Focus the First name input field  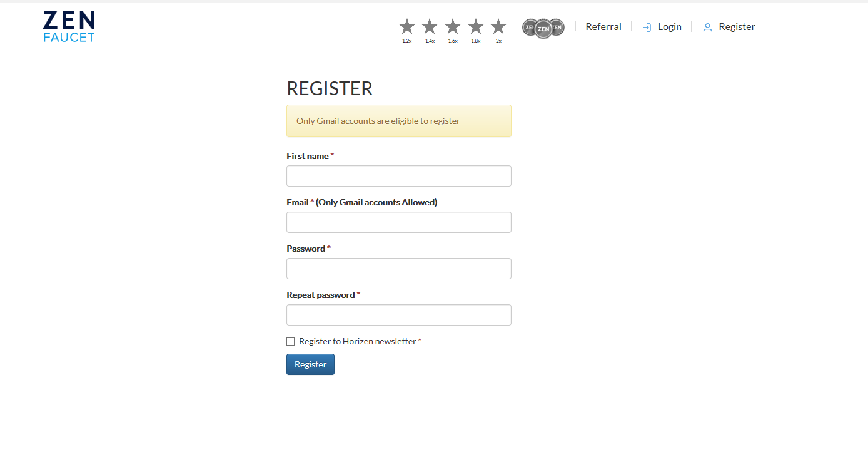pyautogui.click(x=399, y=176)
